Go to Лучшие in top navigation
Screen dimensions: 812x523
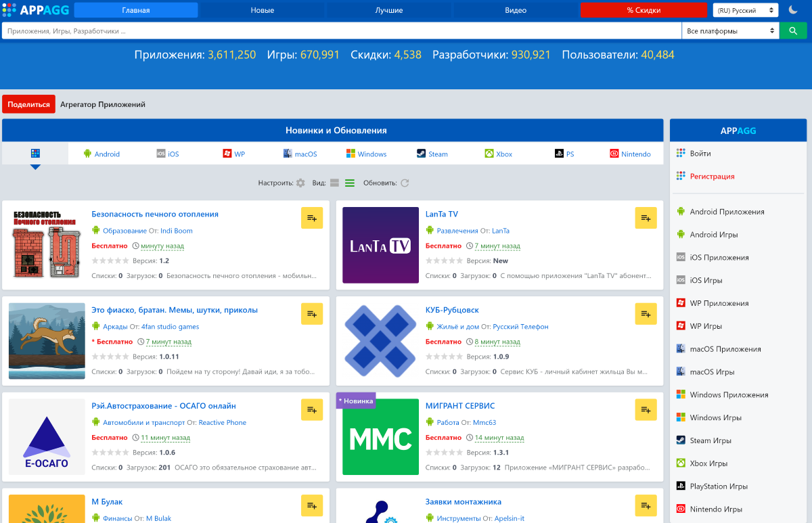click(x=389, y=10)
